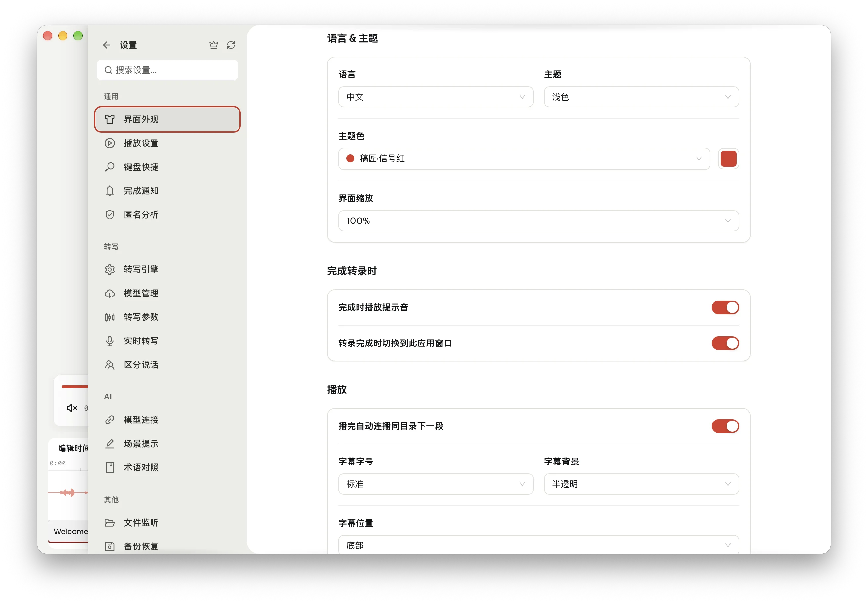The width and height of the screenshot is (868, 603).
Task: Click the play-circle icon beside 播放设置
Action: click(x=109, y=143)
